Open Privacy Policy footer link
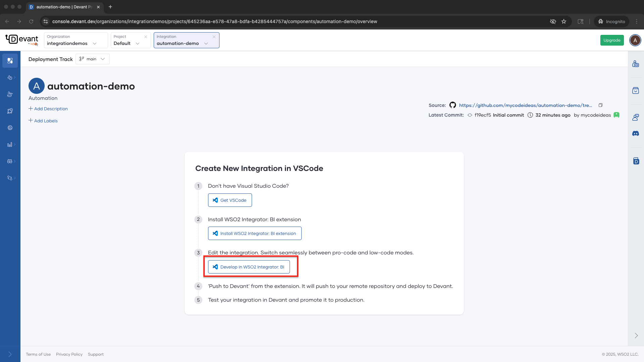 coord(69,354)
